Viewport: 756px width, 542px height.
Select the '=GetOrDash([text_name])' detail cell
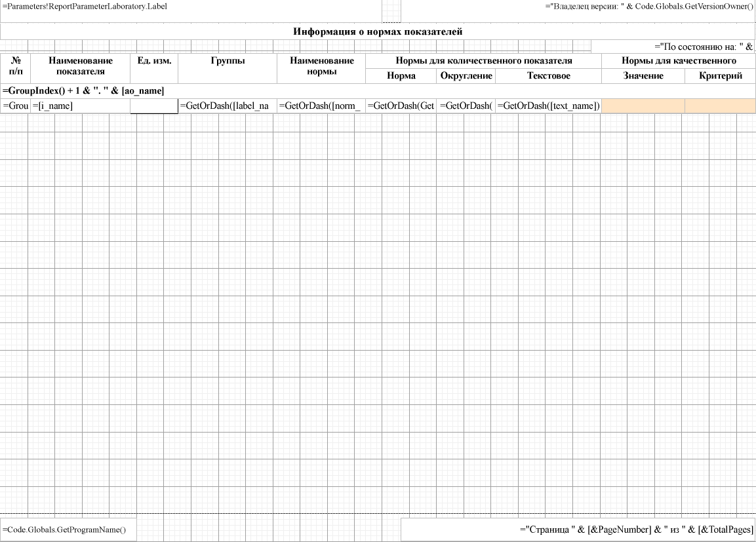pos(548,106)
